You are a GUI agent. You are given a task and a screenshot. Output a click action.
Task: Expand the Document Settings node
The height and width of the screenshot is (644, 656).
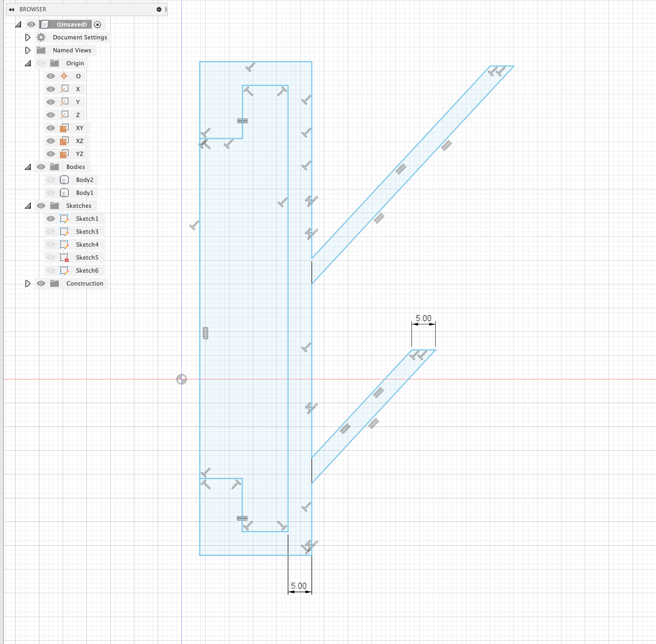click(28, 37)
